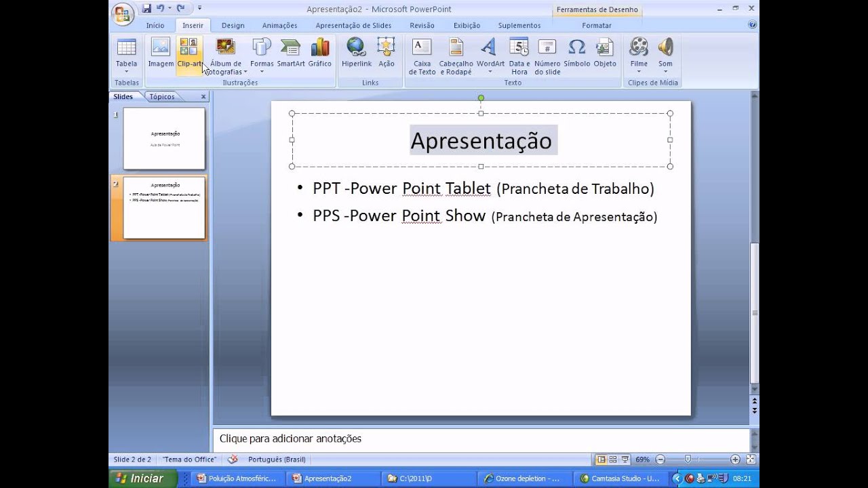Expand the Filme dropdown arrow
The height and width of the screenshot is (488, 868).
639,72
